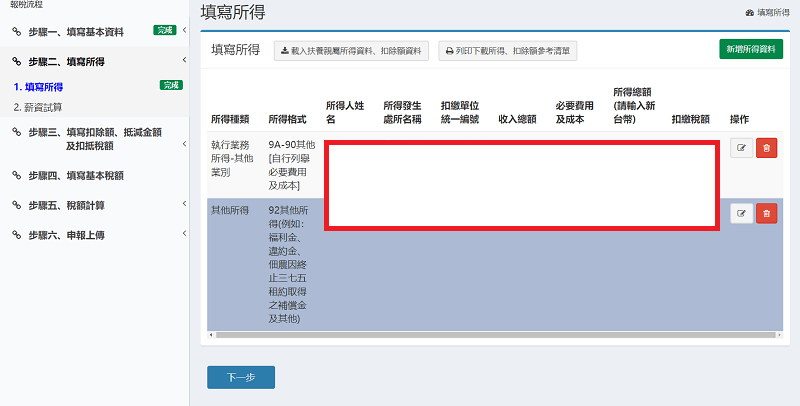The height and width of the screenshot is (406, 800).
Task: Collapse step two chevron arrow
Action: [x=184, y=60]
